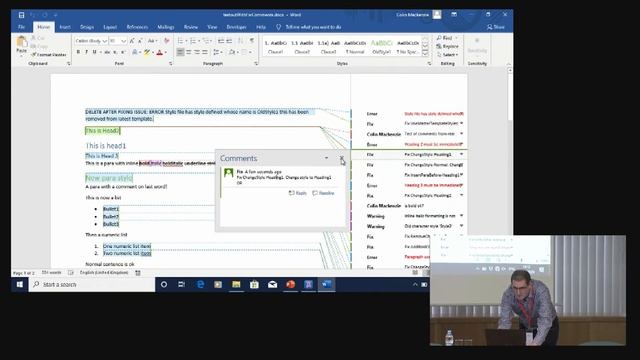
Task: Align text right
Action: (x=197, y=52)
